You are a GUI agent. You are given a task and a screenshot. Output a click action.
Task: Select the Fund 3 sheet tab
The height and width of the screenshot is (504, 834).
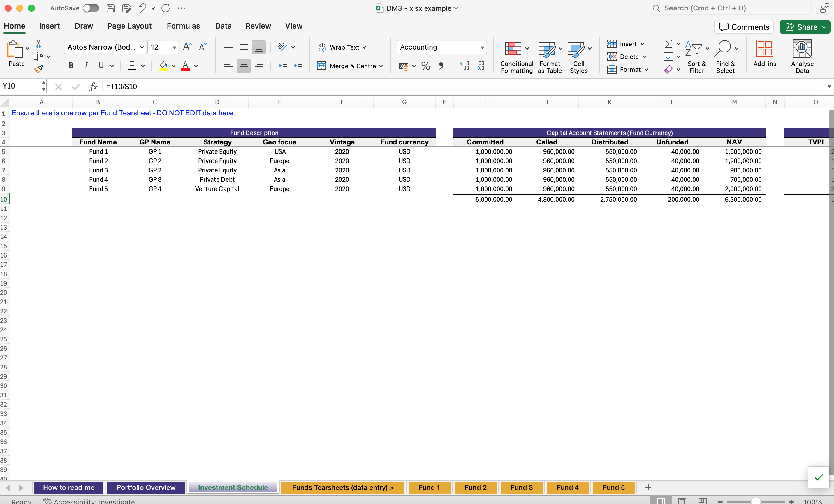tap(521, 487)
